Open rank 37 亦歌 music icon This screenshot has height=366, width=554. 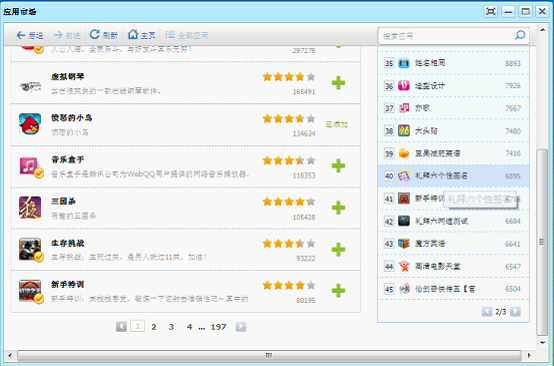pyautogui.click(x=404, y=108)
